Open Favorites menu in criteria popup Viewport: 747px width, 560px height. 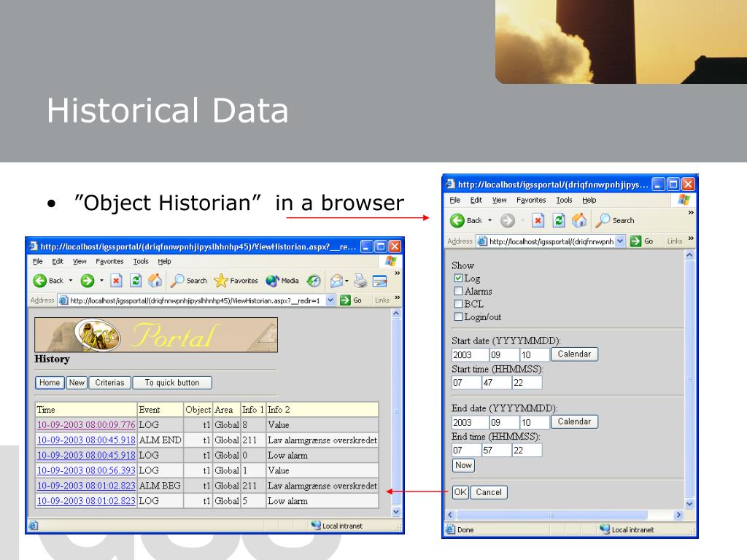(x=531, y=201)
